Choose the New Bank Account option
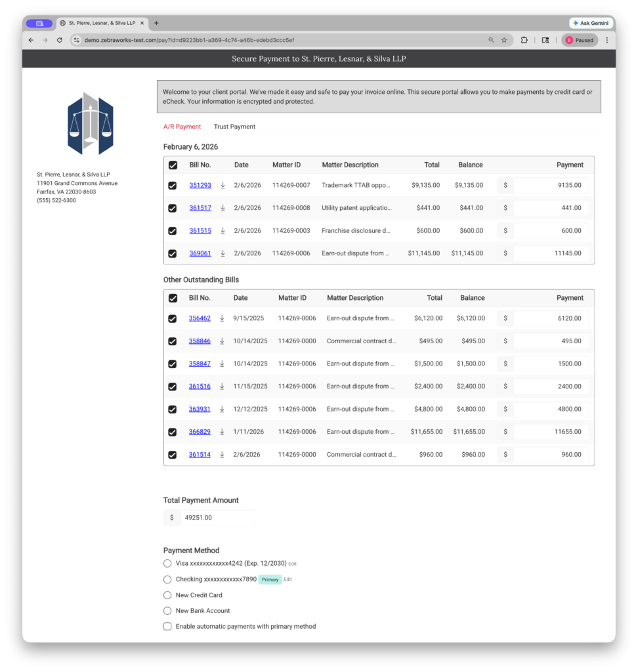Image resolution: width=638 pixels, height=672 pixels. click(167, 611)
